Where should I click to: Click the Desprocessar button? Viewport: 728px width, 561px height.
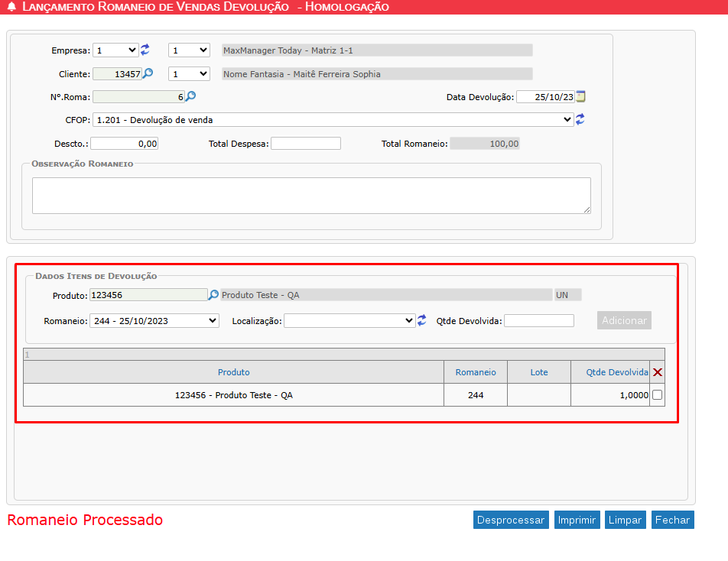(x=511, y=520)
